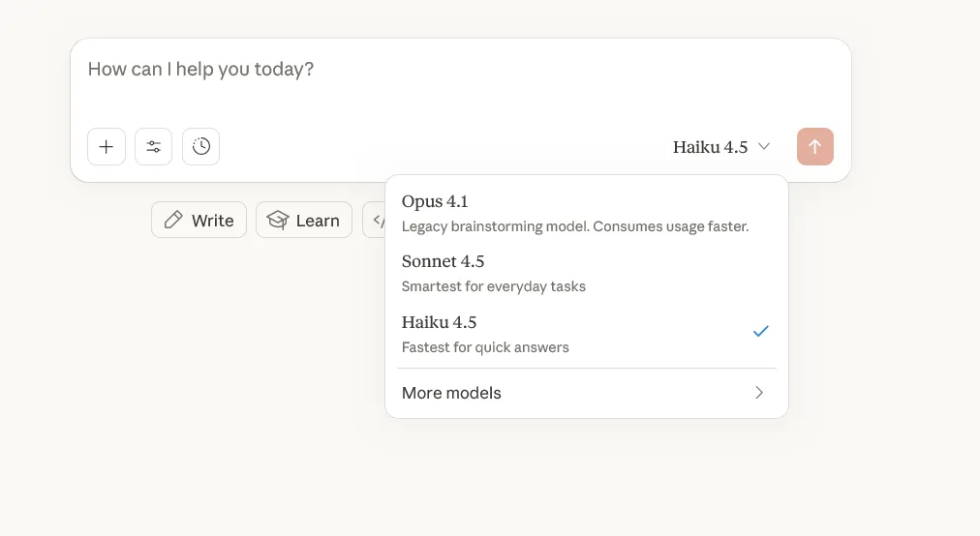Click the down chevron next to Haiku 4.5
Viewport: 980px width, 536px height.
pyautogui.click(x=764, y=147)
